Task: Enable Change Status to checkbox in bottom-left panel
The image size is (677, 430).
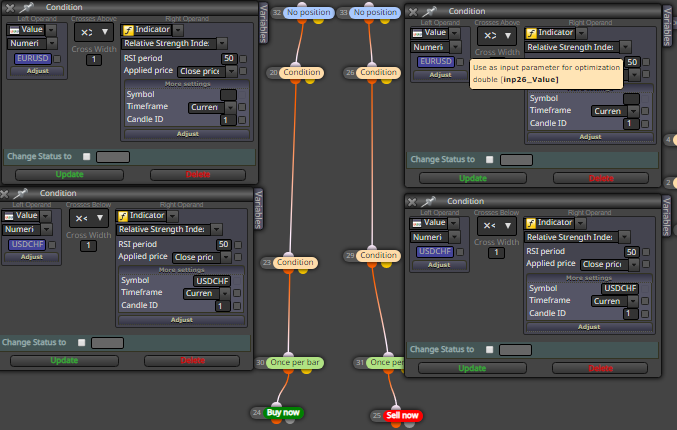Action: click(x=81, y=342)
